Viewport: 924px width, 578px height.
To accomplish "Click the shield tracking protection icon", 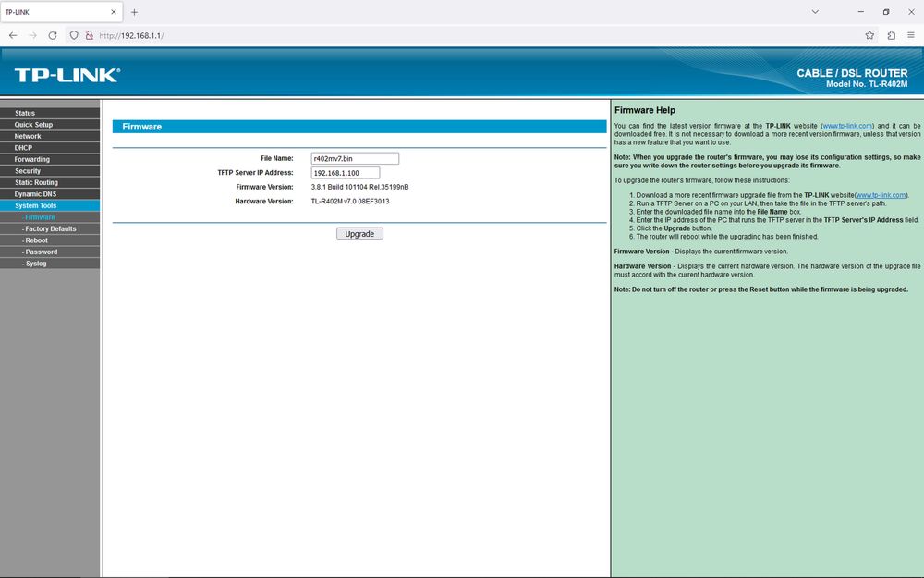I will [x=74, y=35].
